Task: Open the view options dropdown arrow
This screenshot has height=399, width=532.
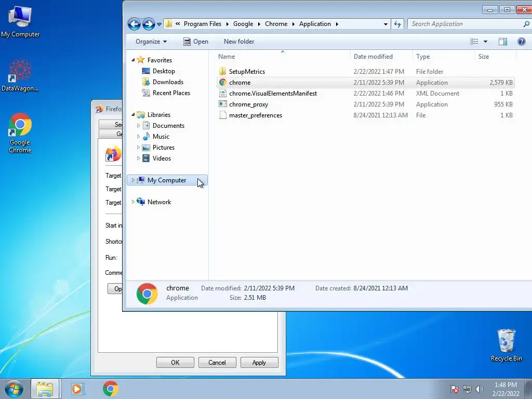Action: [486, 42]
